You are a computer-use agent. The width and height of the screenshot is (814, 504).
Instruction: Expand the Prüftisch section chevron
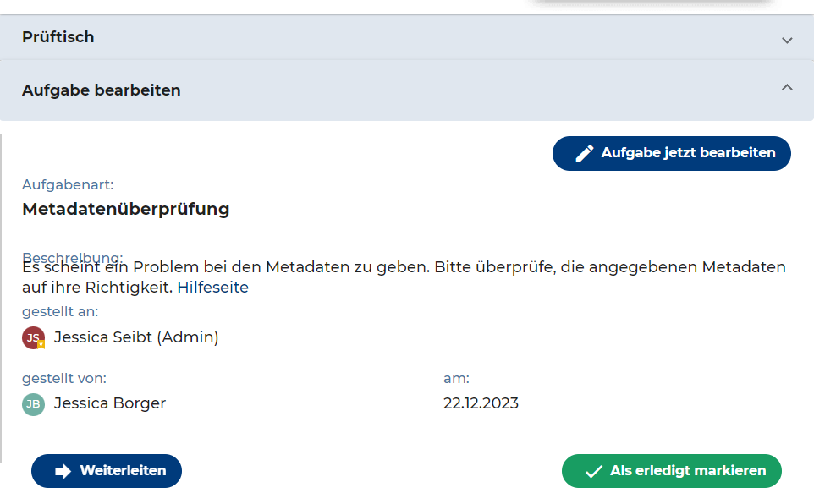coord(787,40)
